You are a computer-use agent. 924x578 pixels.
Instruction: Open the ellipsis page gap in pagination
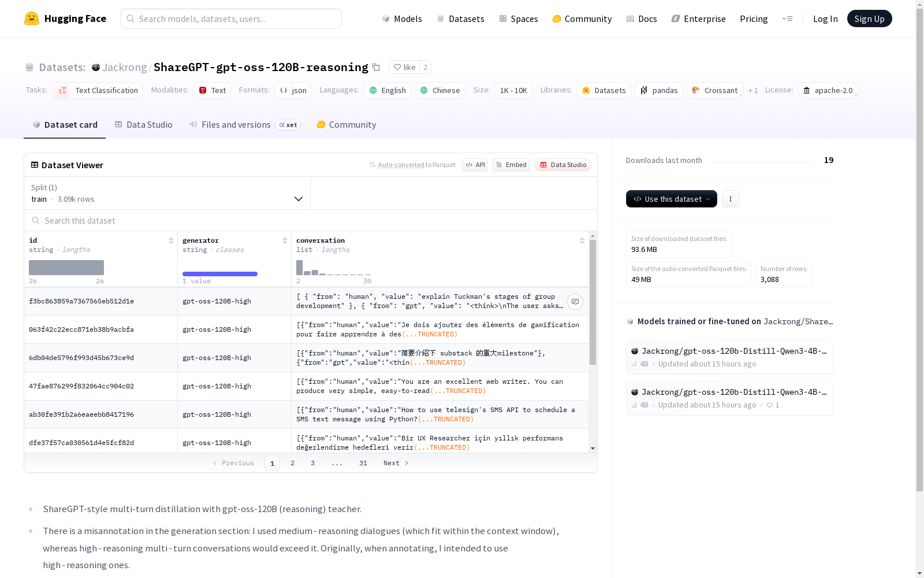[337, 463]
